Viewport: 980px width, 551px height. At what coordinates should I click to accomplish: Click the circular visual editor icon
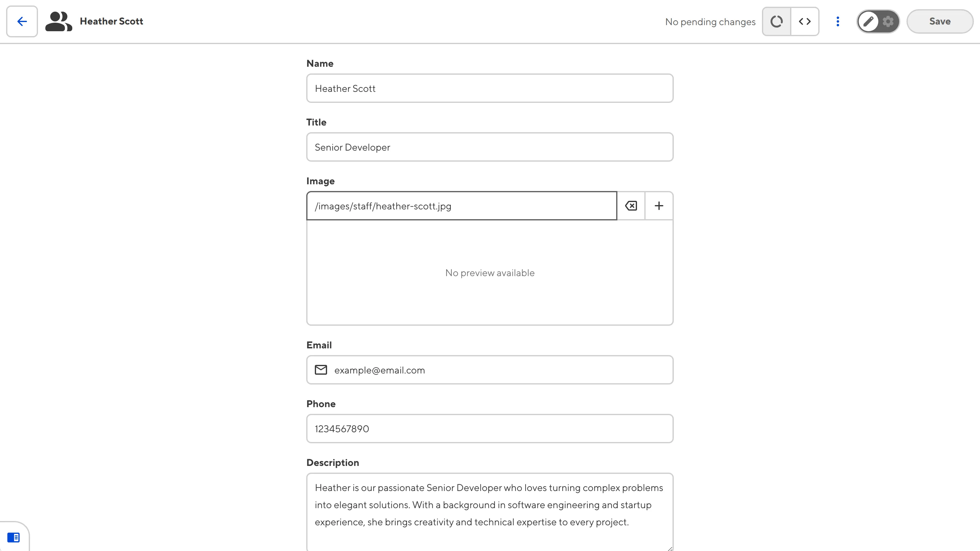(776, 21)
